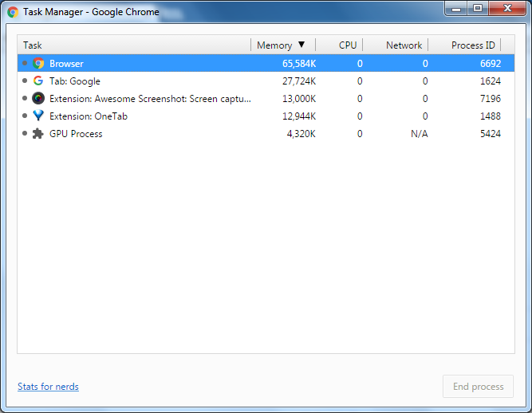The image size is (532, 413).
Task: Click the Awesome Screenshot camera lens icon
Action: pos(38,98)
